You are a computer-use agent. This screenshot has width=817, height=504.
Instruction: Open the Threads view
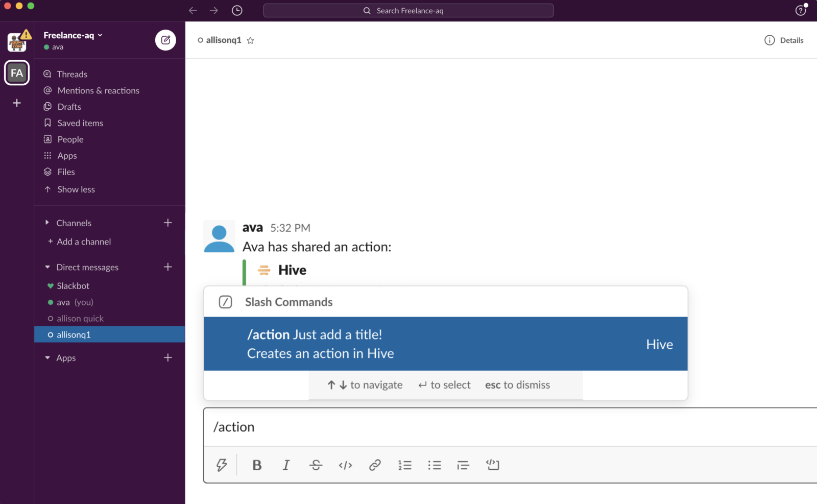71,74
